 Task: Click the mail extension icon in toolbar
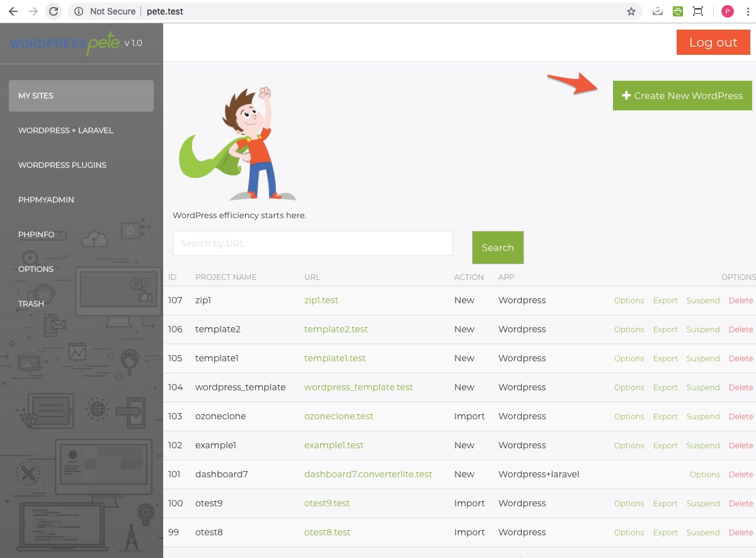coord(658,11)
